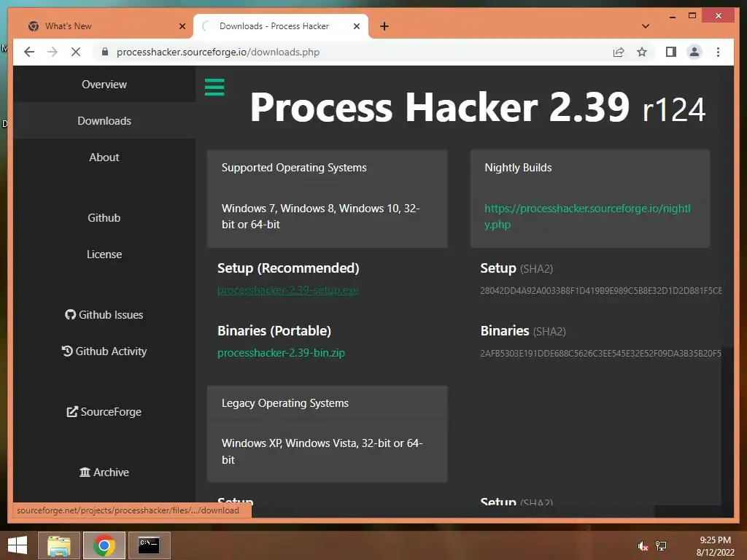
Task: Go back with the browser back arrow
Action: tap(29, 52)
